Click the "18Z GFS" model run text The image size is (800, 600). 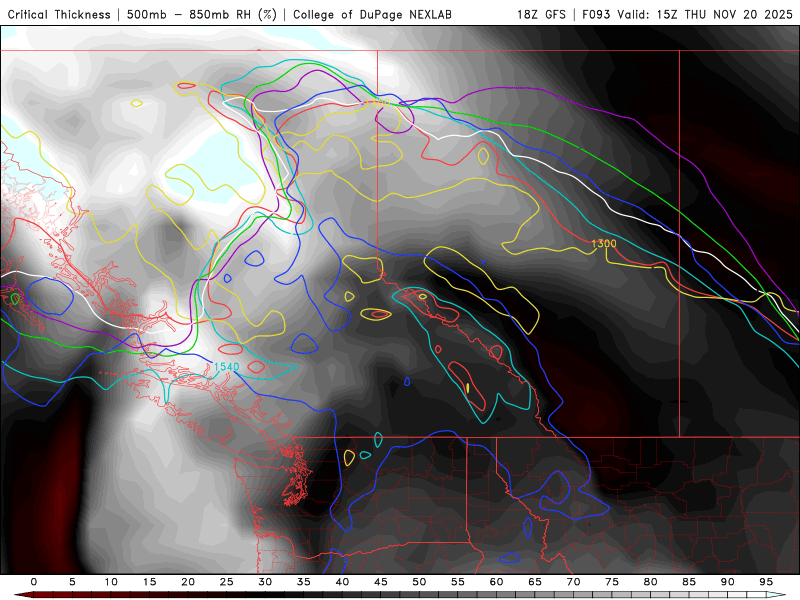tap(541, 14)
